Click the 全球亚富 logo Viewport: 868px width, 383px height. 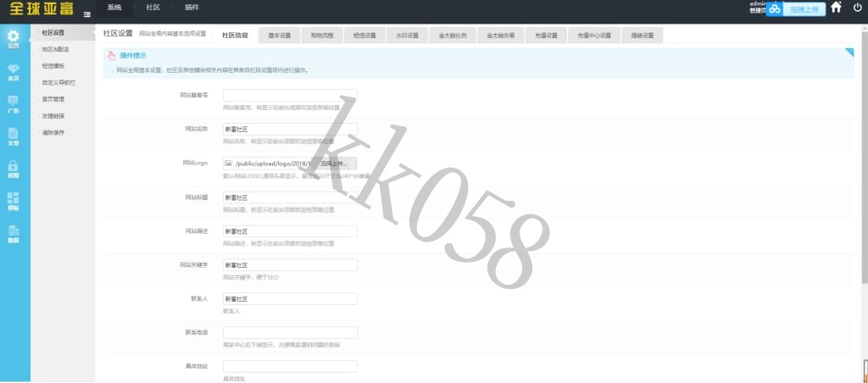point(42,10)
